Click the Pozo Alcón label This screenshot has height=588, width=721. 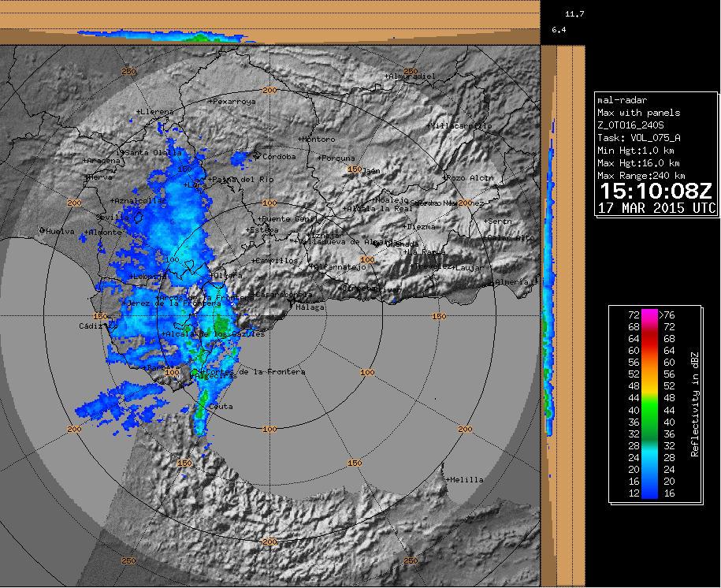(468, 177)
